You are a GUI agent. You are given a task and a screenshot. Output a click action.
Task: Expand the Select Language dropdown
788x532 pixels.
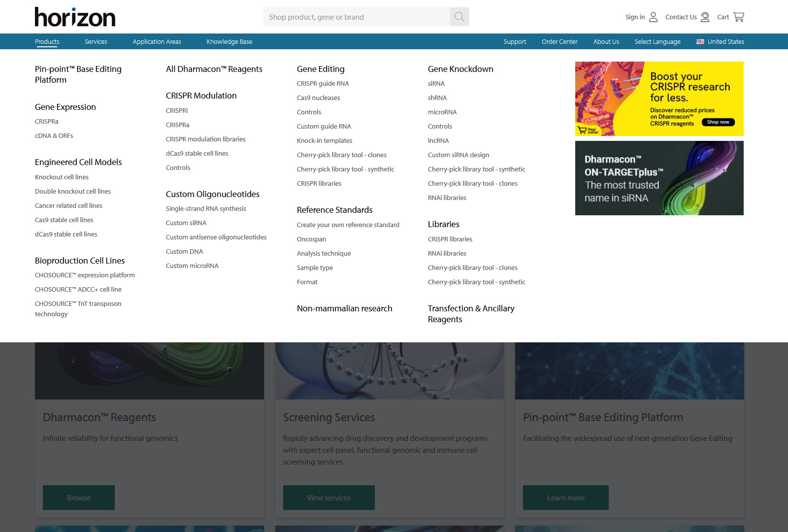pyautogui.click(x=657, y=42)
